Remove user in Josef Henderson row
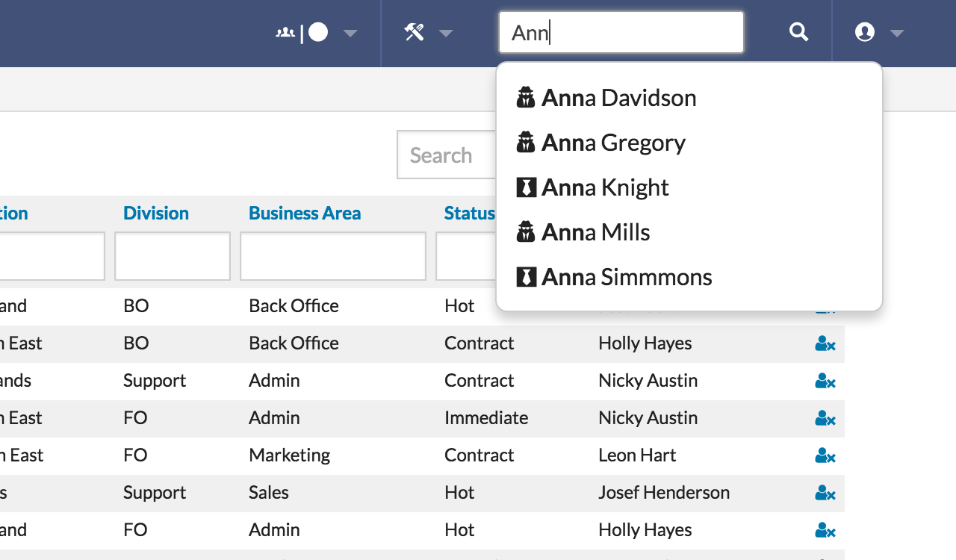This screenshot has width=956, height=560. (825, 493)
